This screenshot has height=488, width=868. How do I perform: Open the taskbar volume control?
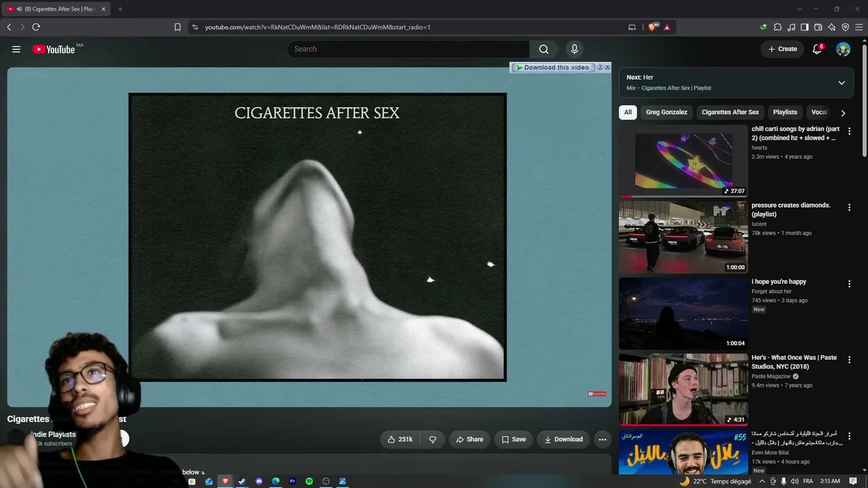794,481
